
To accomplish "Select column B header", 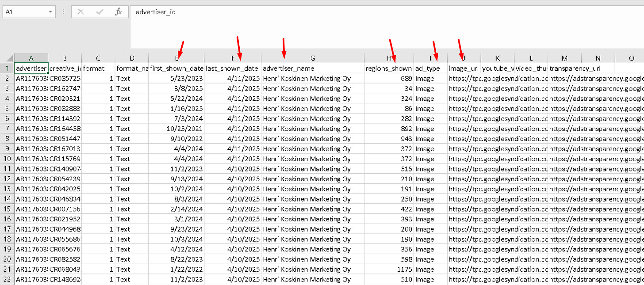I will 65,58.
